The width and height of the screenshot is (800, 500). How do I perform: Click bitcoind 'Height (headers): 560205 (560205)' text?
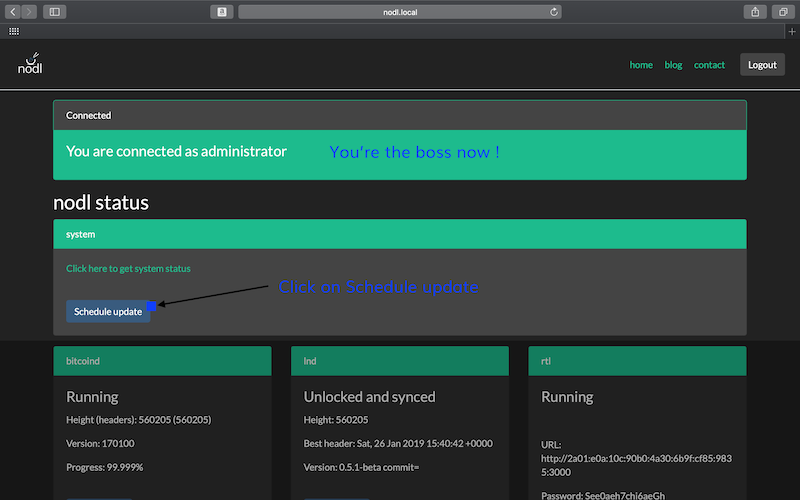(x=138, y=420)
